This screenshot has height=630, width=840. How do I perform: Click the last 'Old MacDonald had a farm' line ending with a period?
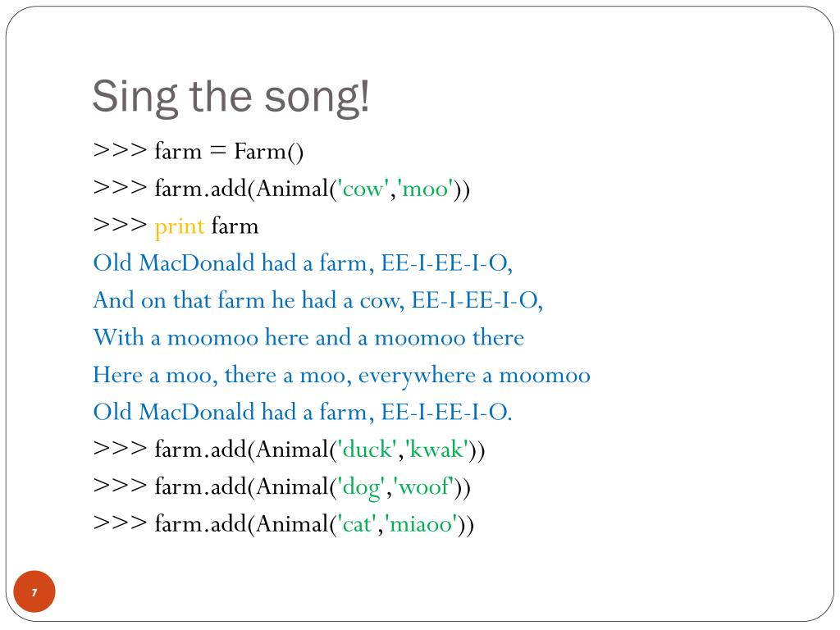tap(303, 412)
